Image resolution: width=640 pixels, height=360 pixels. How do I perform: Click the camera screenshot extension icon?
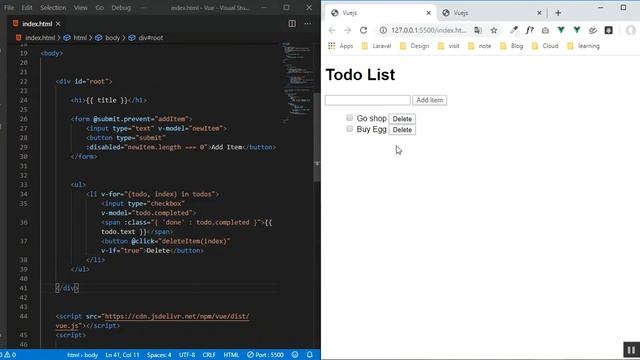[545, 30]
